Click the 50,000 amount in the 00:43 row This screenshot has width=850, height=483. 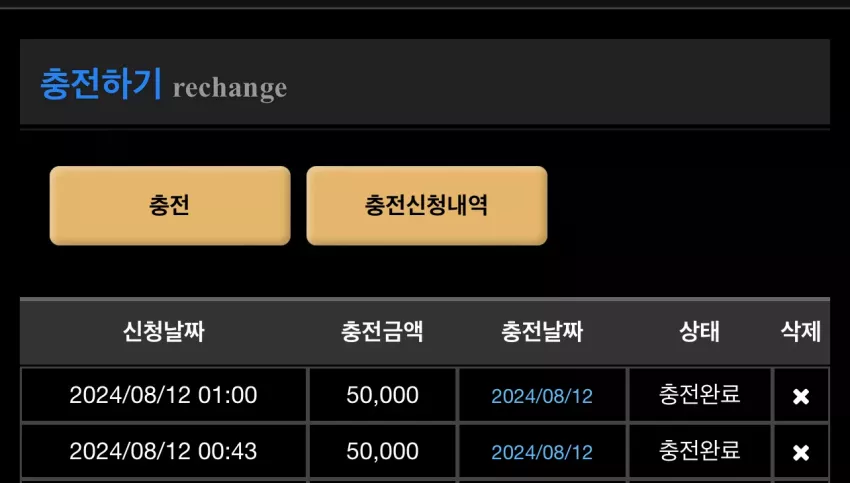pyautogui.click(x=382, y=452)
